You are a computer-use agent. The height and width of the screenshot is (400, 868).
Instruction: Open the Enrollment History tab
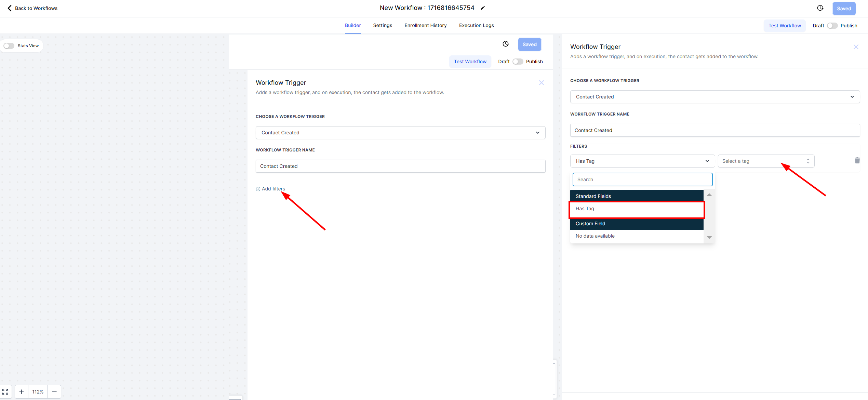pos(425,25)
